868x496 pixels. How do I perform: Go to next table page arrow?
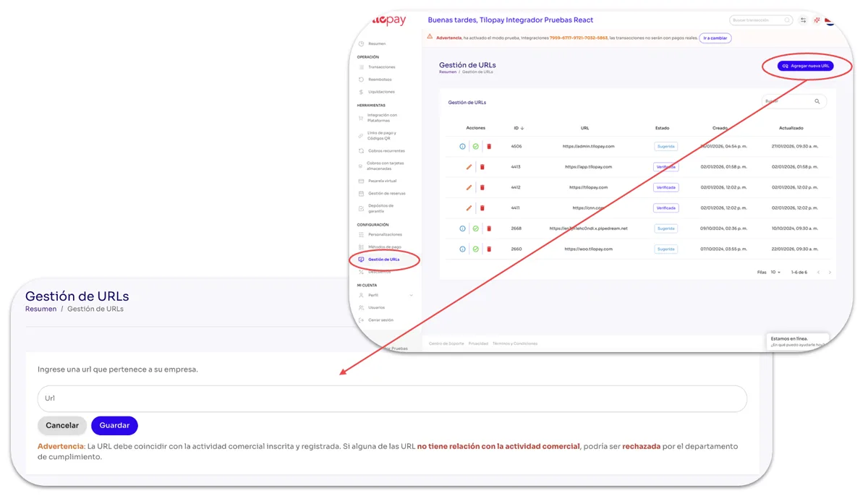830,273
